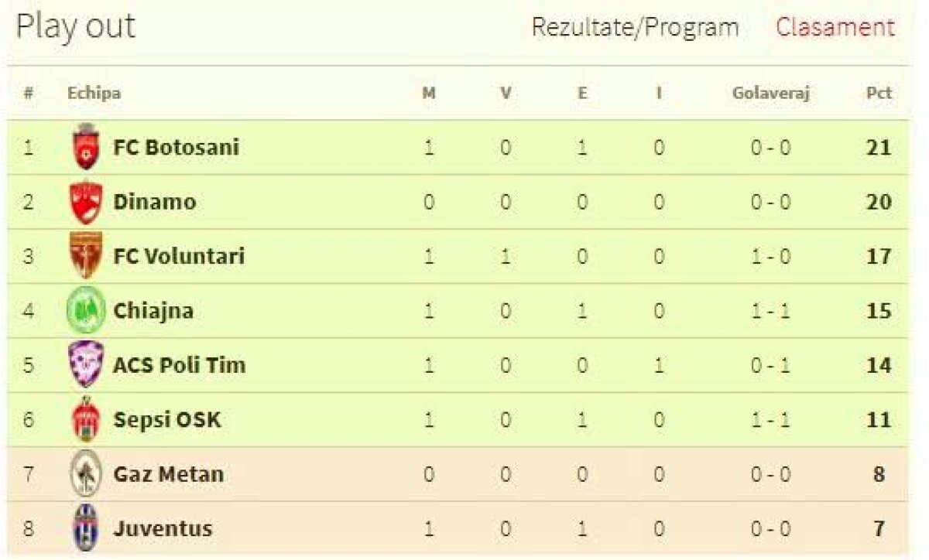Viewport: 929px width, 560px height.
Task: Click the Juventus team name
Action: [x=163, y=529]
